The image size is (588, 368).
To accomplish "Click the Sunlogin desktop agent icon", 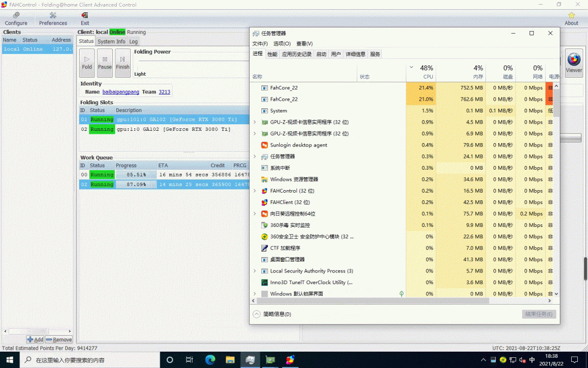I will point(264,145).
